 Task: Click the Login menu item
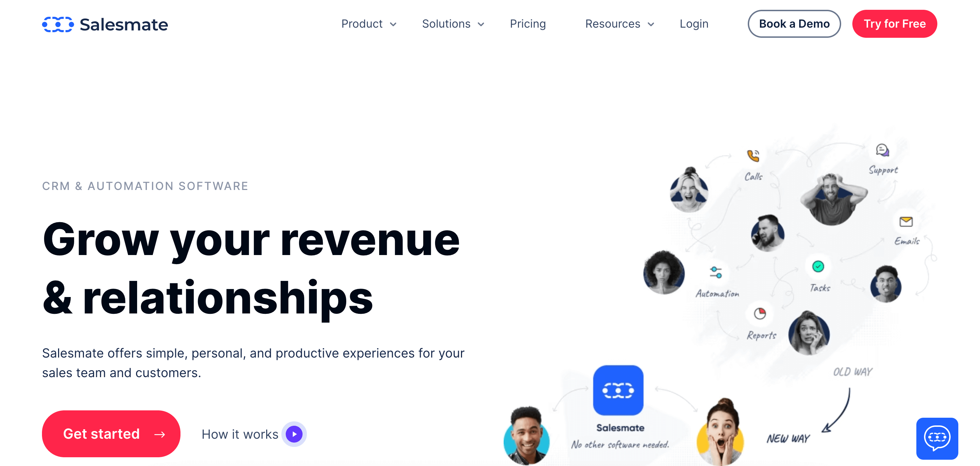pos(694,24)
